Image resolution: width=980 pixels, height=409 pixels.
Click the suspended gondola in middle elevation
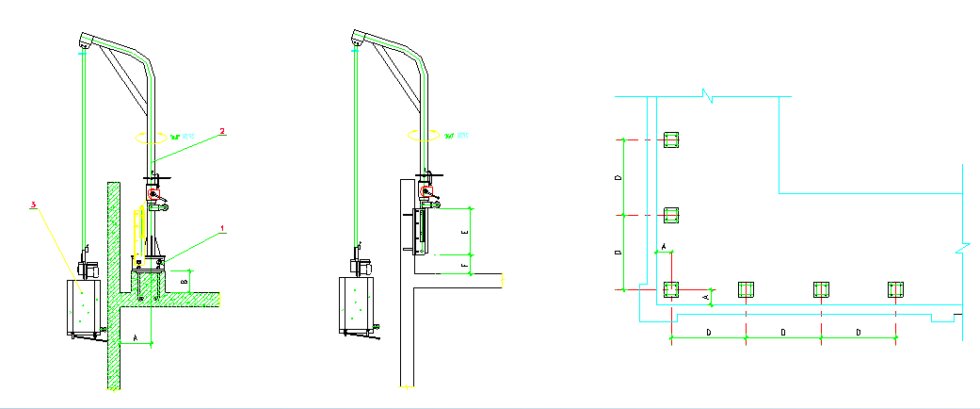(x=356, y=303)
